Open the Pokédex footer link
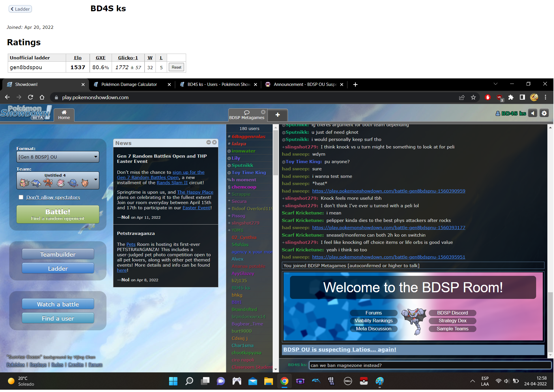 (16, 364)
